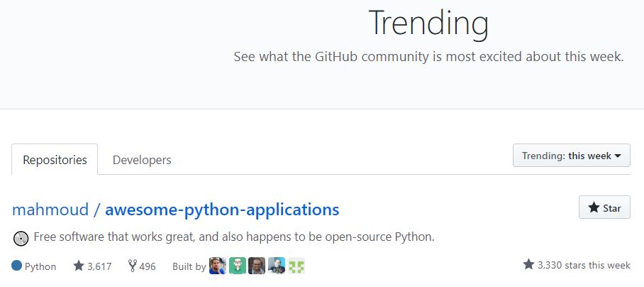Click the fork icon beside 496
This screenshot has height=287, width=644.
pyautogui.click(x=132, y=266)
